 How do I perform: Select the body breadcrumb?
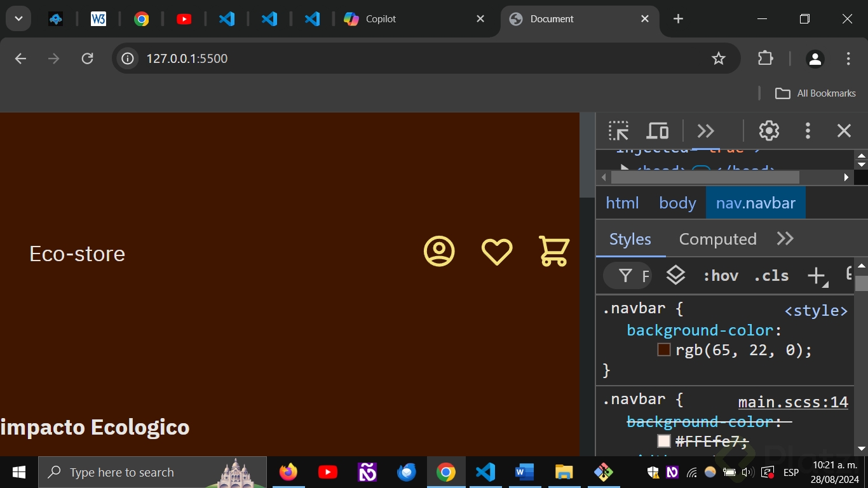677,203
